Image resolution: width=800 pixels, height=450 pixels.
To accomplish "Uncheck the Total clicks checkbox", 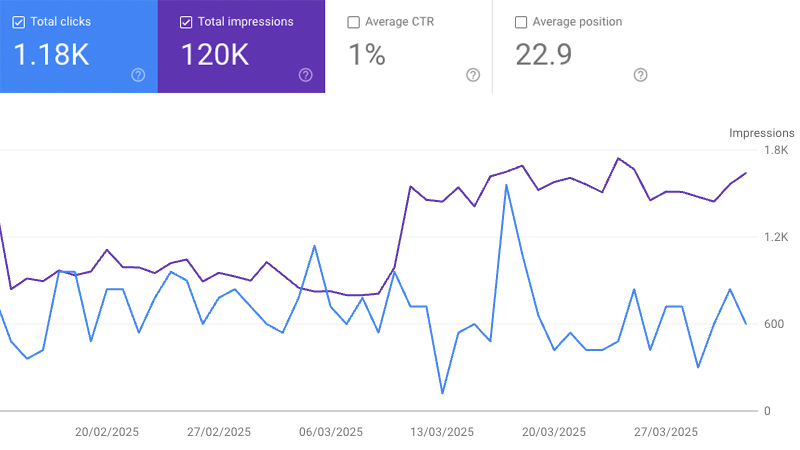I will point(19,22).
